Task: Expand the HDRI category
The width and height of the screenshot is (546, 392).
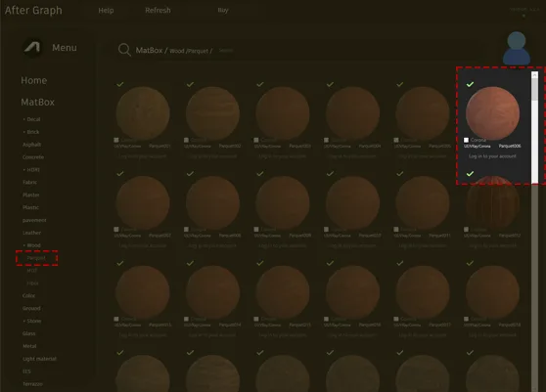Action: pyautogui.click(x=31, y=170)
